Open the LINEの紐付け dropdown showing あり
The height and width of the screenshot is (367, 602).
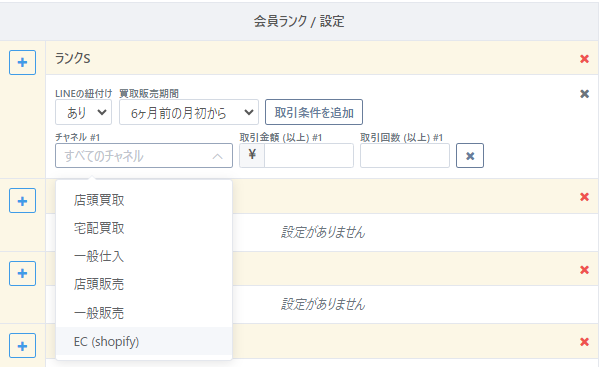pos(83,112)
